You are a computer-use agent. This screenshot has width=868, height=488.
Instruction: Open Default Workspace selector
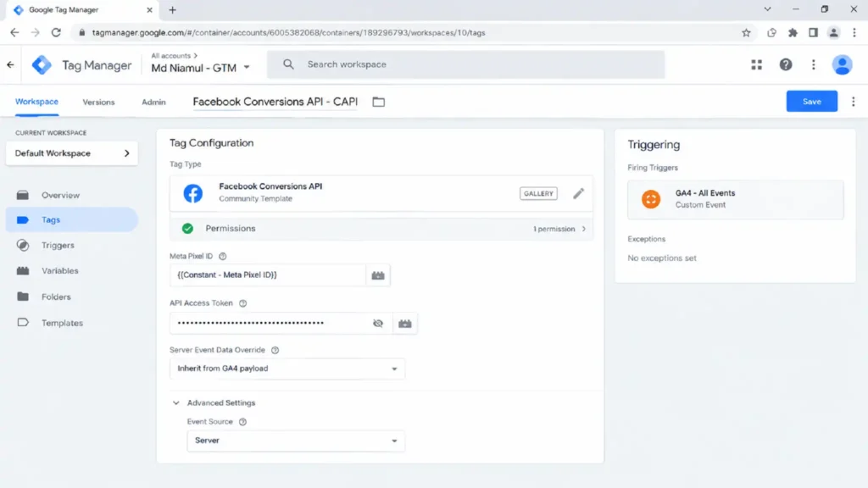[x=72, y=153]
